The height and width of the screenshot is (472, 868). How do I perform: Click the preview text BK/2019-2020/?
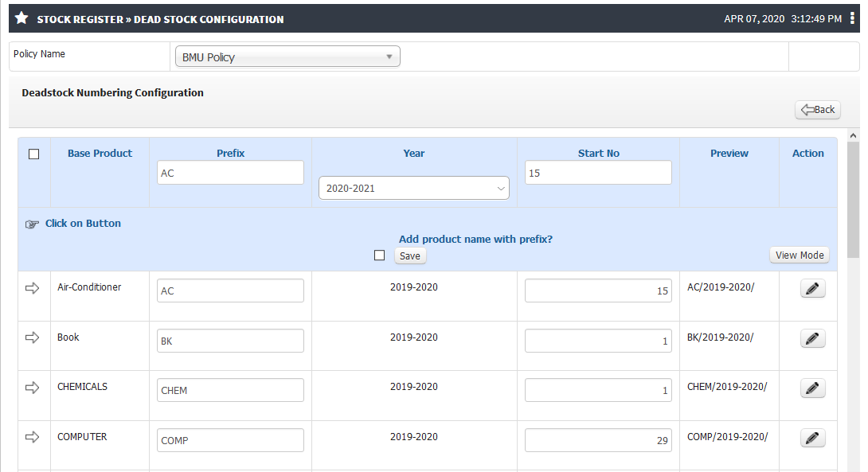[720, 337]
